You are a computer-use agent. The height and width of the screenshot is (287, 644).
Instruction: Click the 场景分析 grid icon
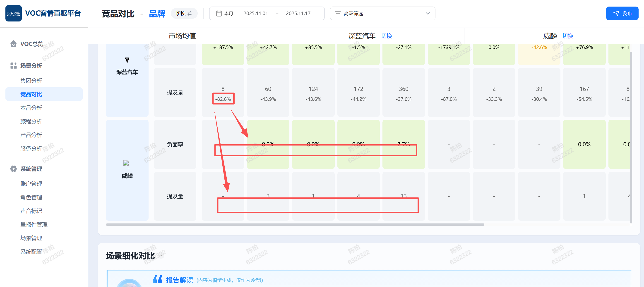[x=14, y=66]
